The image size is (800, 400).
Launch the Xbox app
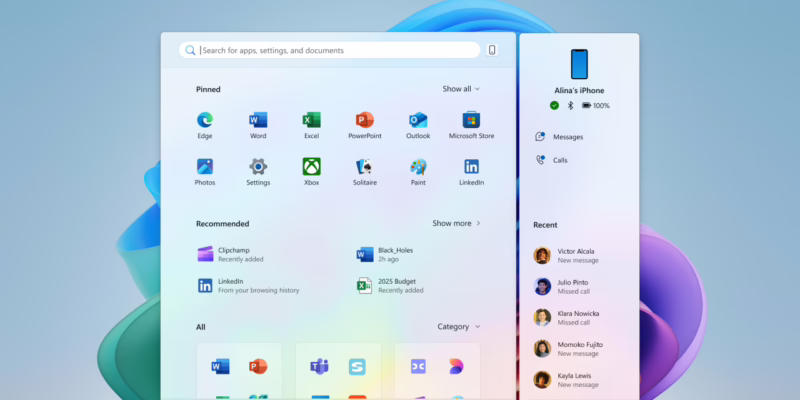point(311,168)
